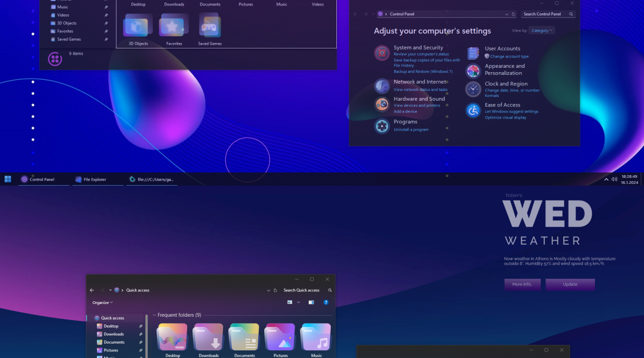This screenshot has width=644, height=358.
Task: Open System and Security category icon
Action: coord(382,53)
